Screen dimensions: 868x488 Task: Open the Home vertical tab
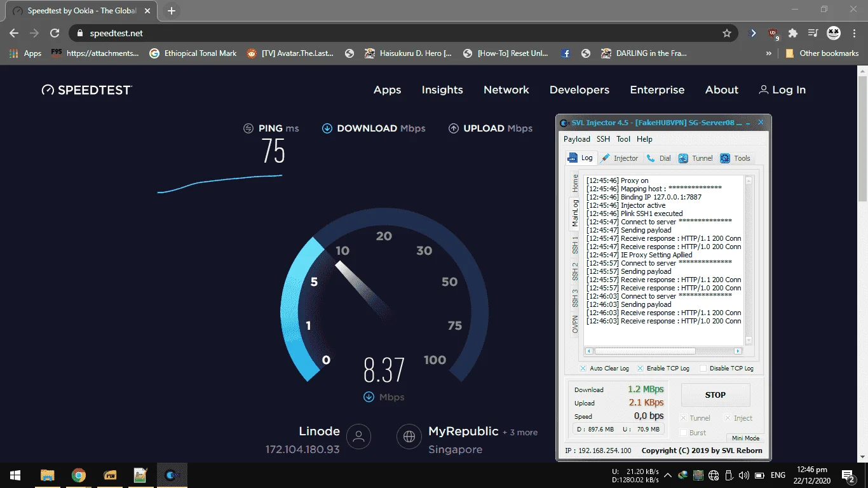(576, 184)
